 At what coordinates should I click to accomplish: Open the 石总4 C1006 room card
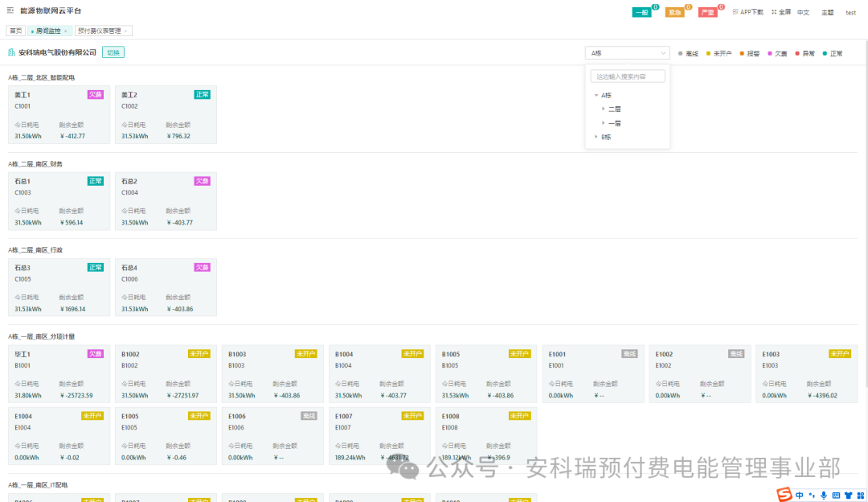pos(166,287)
